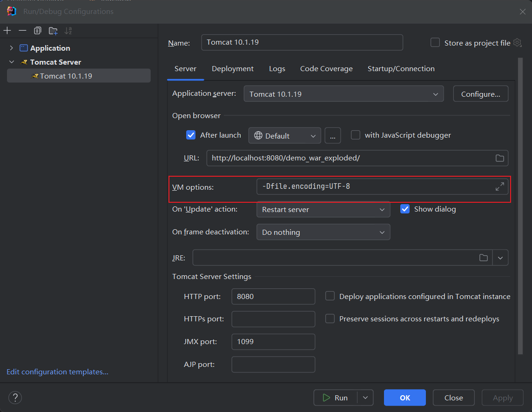Enable Deploy applications configured in Tomcat instance
532x412 pixels.
pyautogui.click(x=330, y=296)
